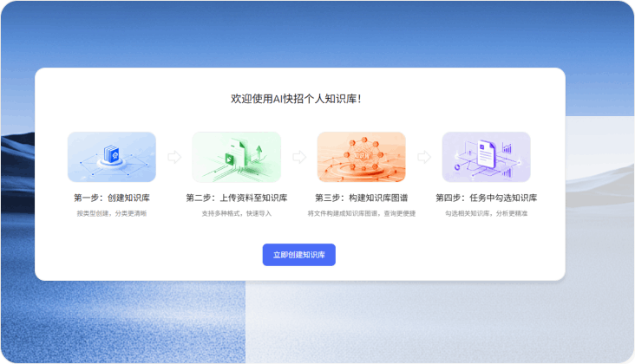Click the title 第四步：任务中勾选知识库
The width and height of the screenshot is (635, 364).
(487, 198)
